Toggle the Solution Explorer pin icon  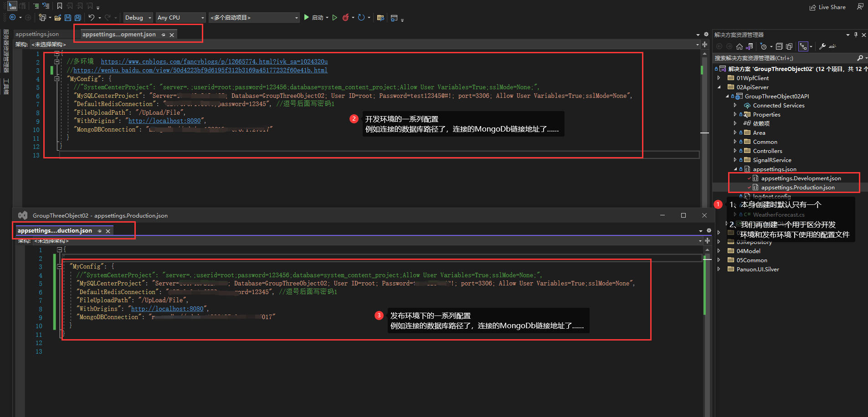[x=856, y=35]
